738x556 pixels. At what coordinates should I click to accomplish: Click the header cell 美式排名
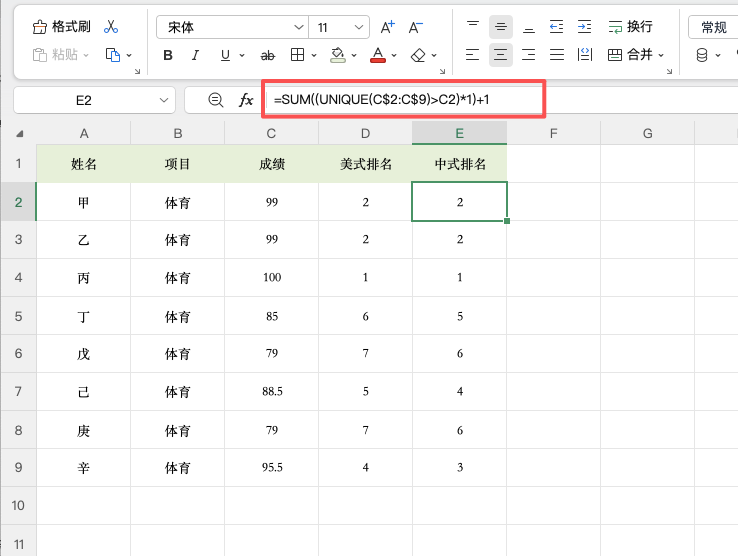[366, 164]
